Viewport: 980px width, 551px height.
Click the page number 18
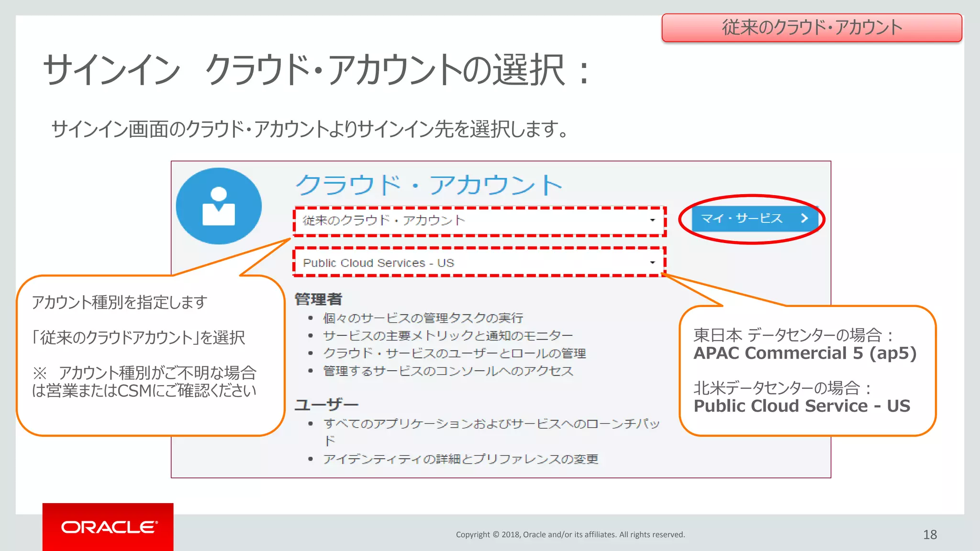coord(930,535)
